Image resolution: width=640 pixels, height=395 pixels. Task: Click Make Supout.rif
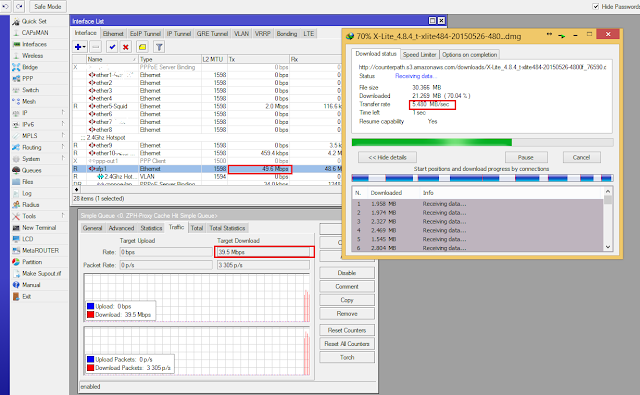(42, 273)
